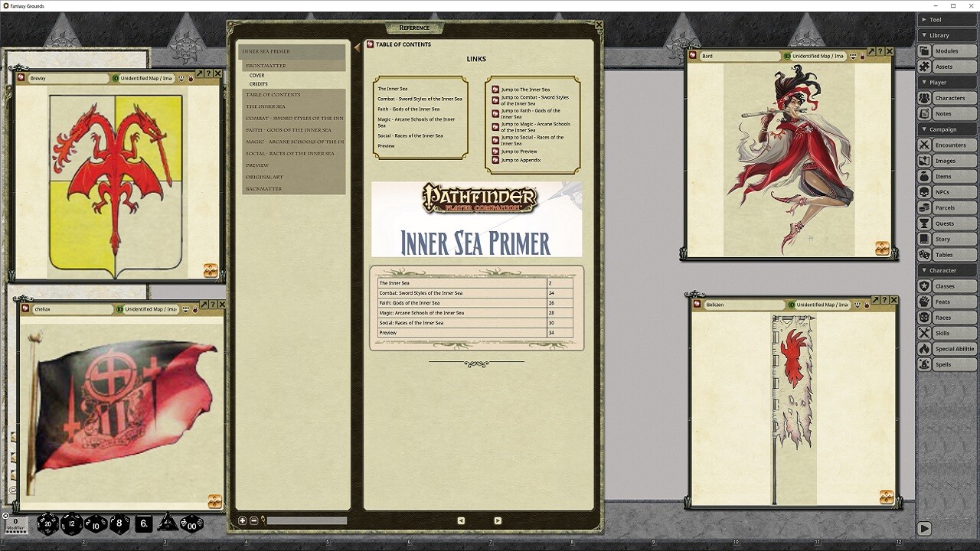Toggle the ID identification badge on the cheliax window

point(119,309)
